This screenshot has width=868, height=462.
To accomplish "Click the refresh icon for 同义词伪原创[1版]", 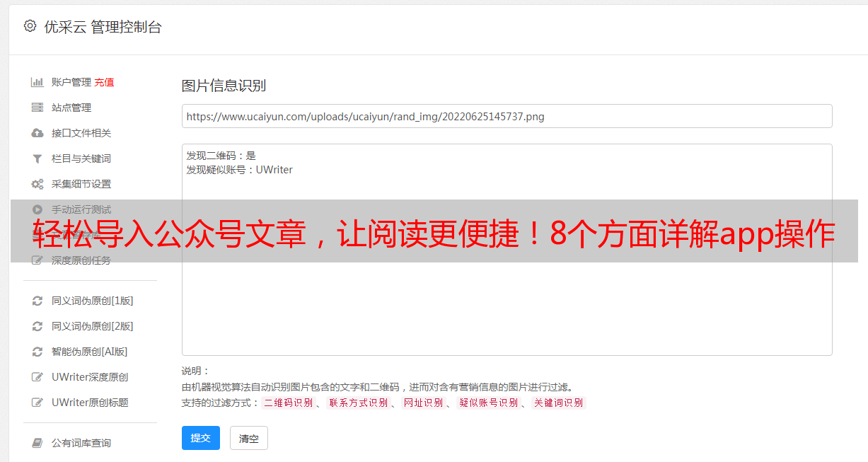I will [37, 301].
